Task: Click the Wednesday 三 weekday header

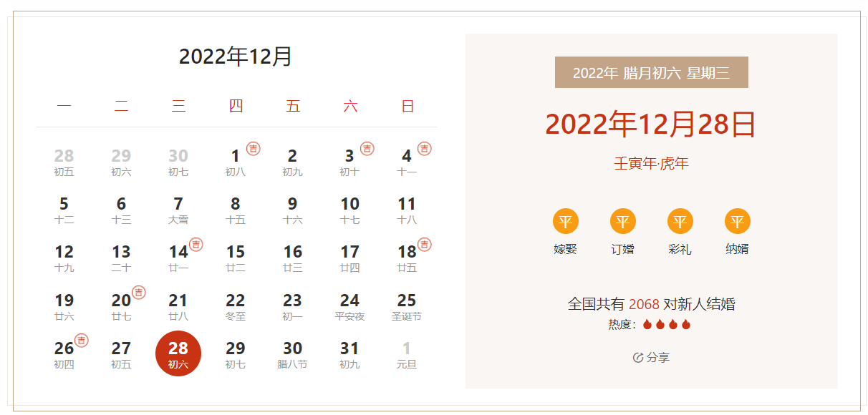Action: click(x=178, y=107)
